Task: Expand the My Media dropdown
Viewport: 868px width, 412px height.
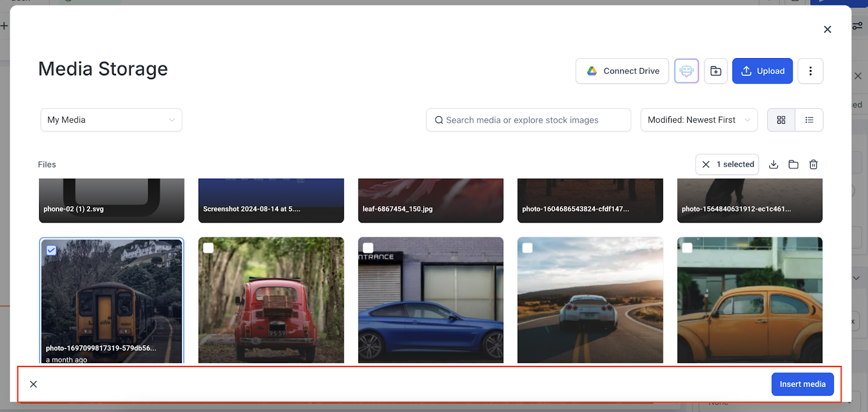Action: [x=111, y=120]
